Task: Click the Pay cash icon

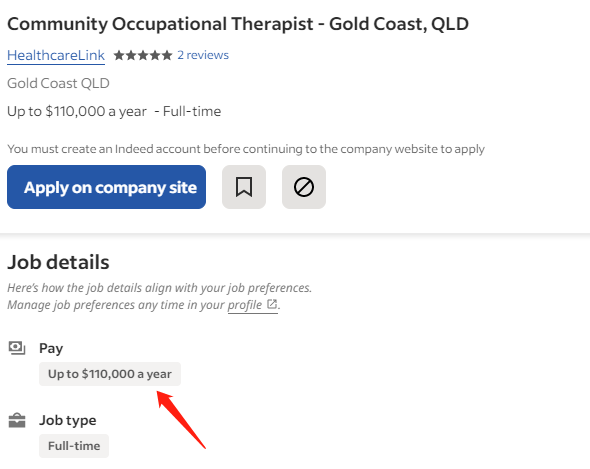Action: [x=17, y=348]
